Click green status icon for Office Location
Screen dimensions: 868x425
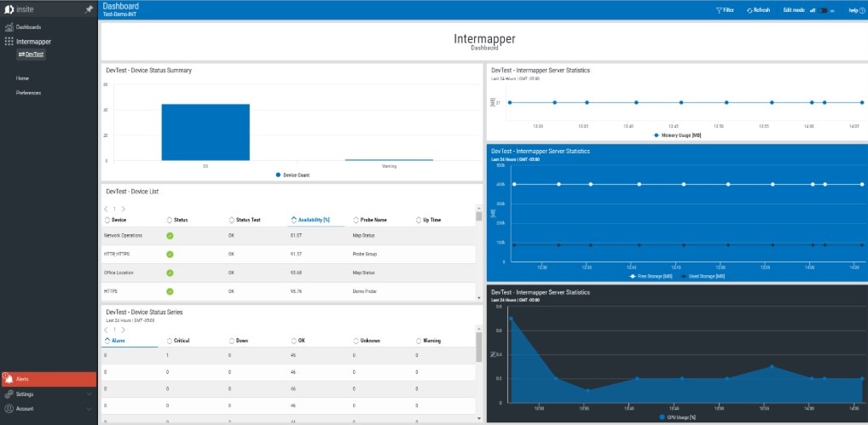pyautogui.click(x=170, y=273)
